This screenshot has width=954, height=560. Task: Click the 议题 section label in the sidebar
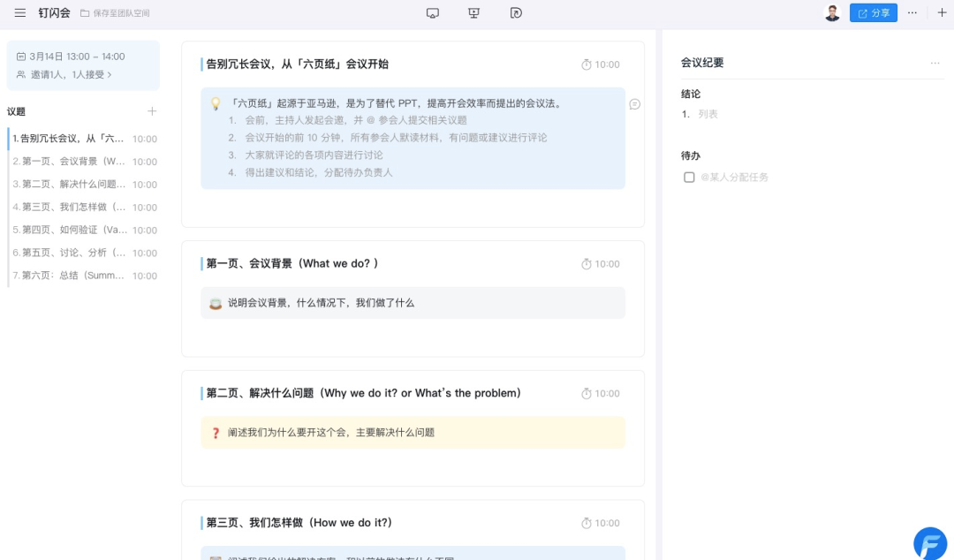coord(17,111)
